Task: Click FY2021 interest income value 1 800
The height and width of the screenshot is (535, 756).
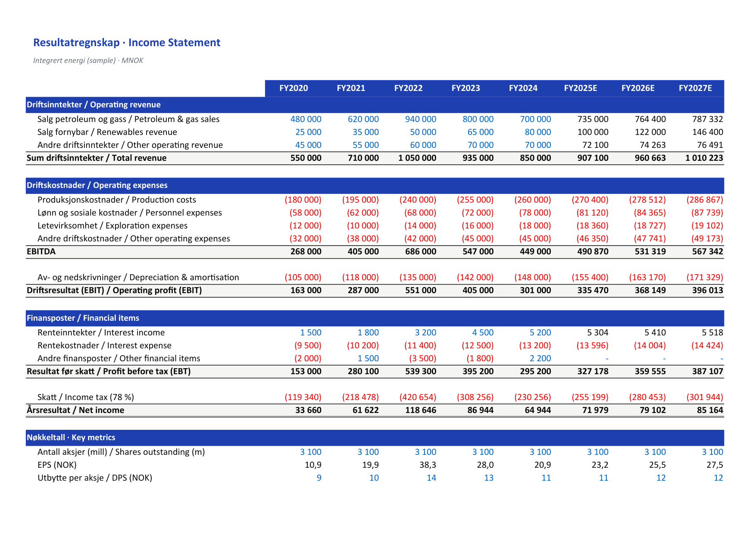Action: click(x=368, y=332)
